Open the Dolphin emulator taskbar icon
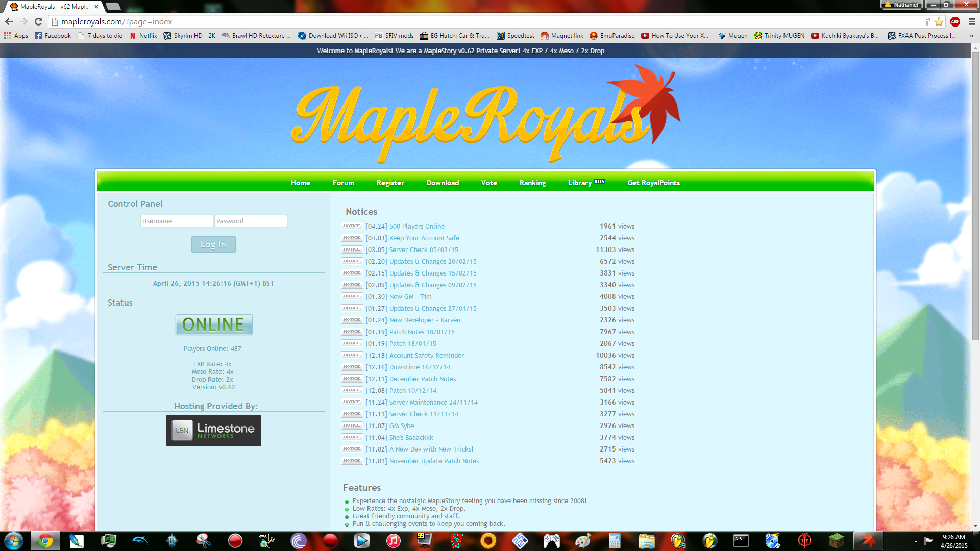Image resolution: width=980 pixels, height=551 pixels. [140, 541]
